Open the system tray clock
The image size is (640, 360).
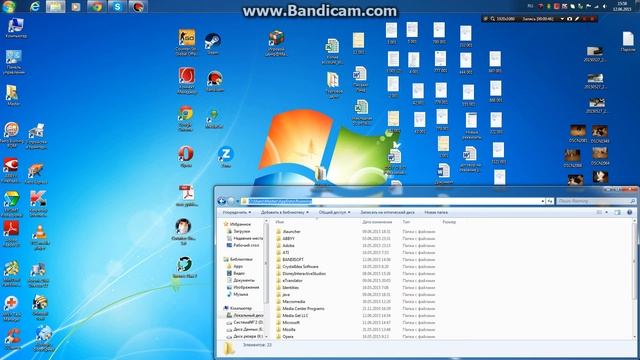pos(622,6)
